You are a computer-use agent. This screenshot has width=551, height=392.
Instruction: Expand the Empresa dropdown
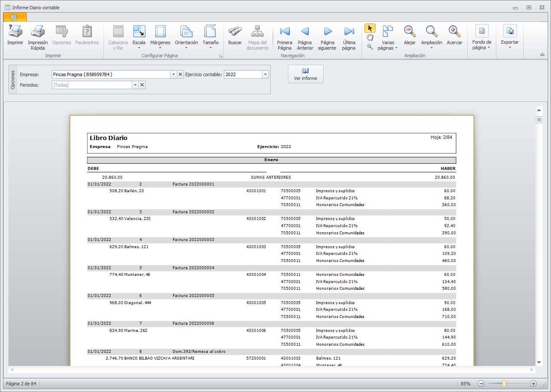point(173,74)
